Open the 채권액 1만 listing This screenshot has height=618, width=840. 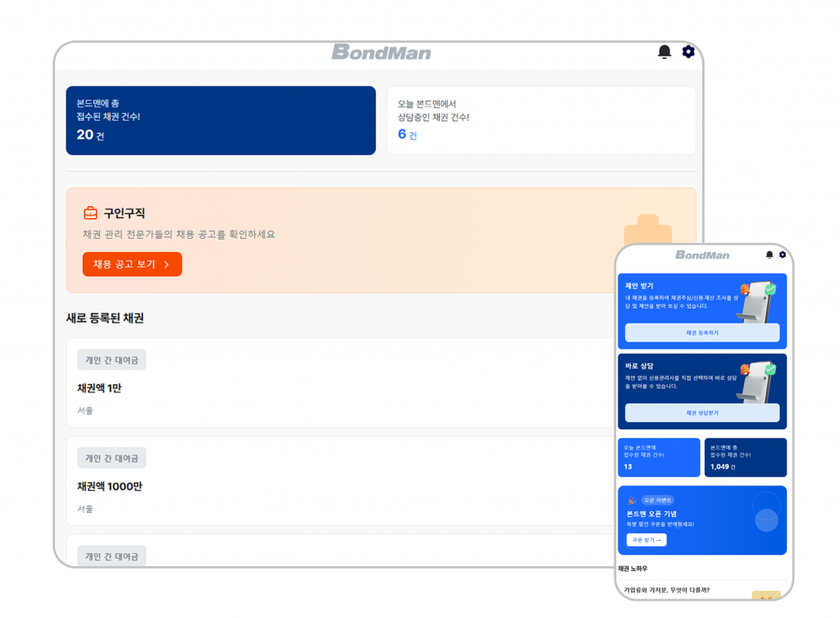(x=340, y=382)
